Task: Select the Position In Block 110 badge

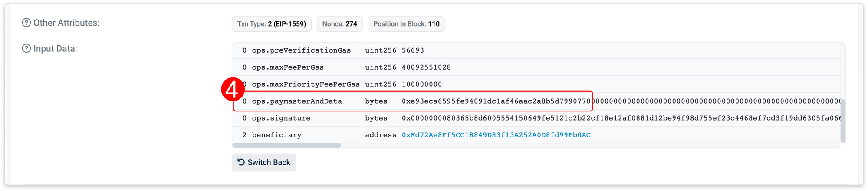Action: pos(406,24)
